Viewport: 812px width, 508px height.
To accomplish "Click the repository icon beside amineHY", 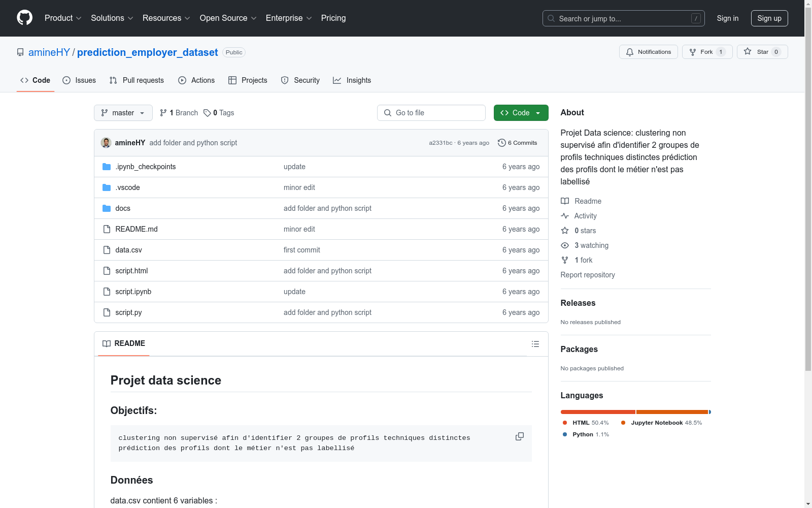I will [x=20, y=52].
